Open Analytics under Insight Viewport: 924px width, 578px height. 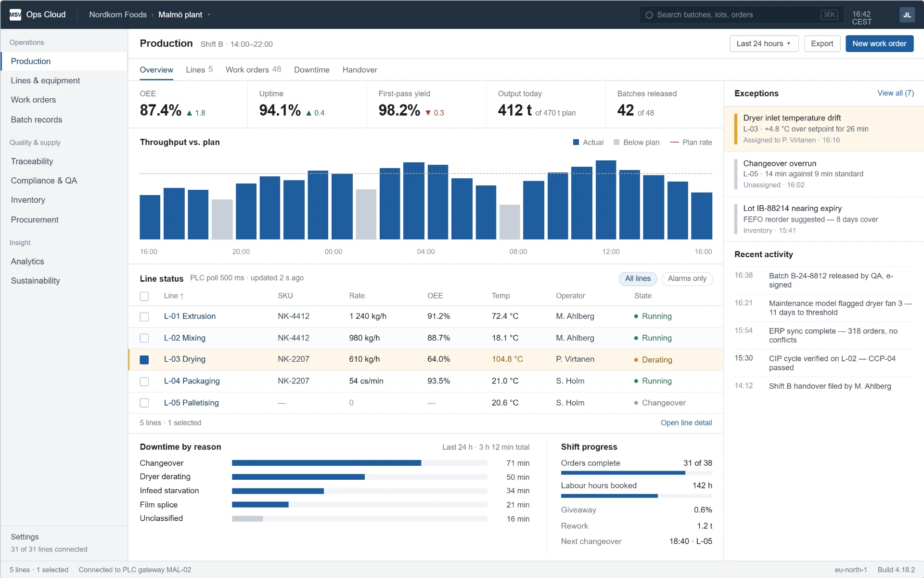[64, 262]
